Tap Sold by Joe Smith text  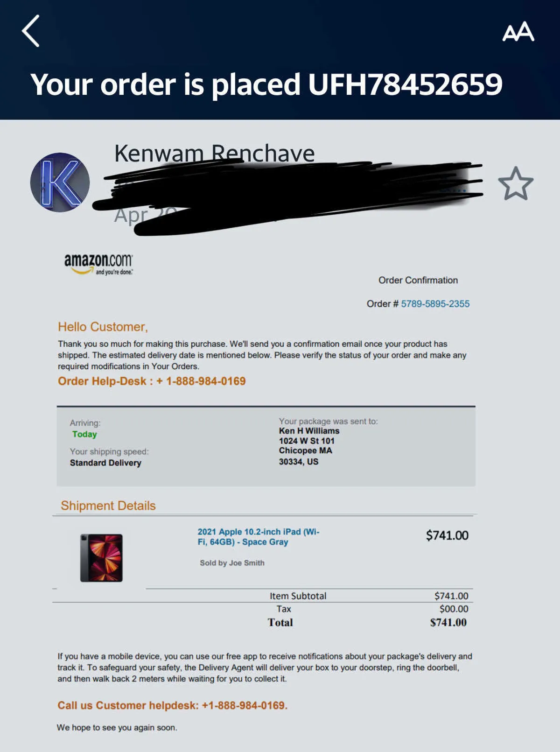pos(232,563)
